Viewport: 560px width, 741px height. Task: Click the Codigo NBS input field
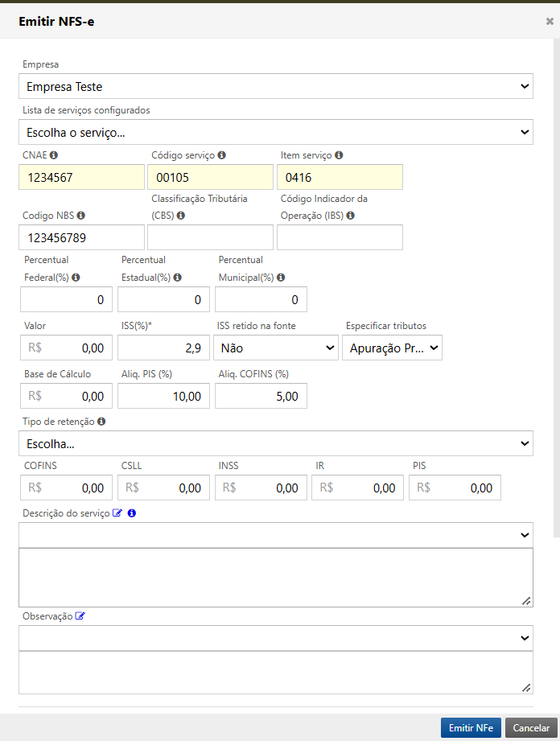click(x=82, y=237)
